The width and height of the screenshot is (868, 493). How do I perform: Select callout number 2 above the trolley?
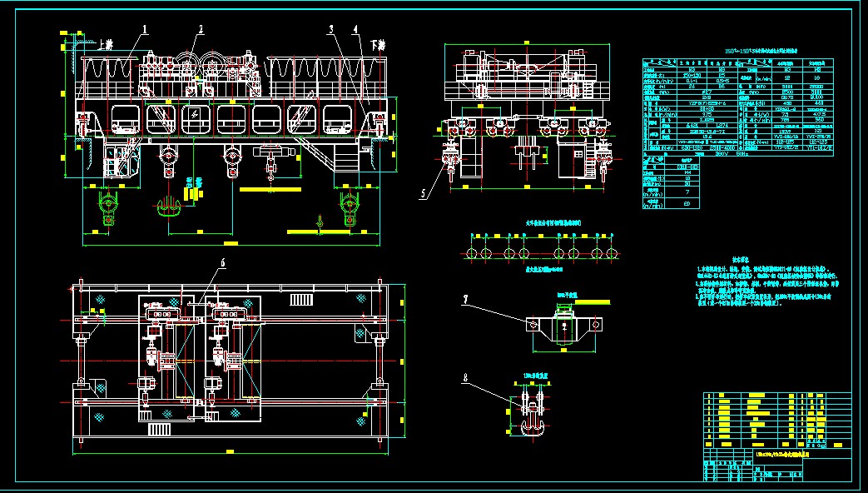[200, 28]
